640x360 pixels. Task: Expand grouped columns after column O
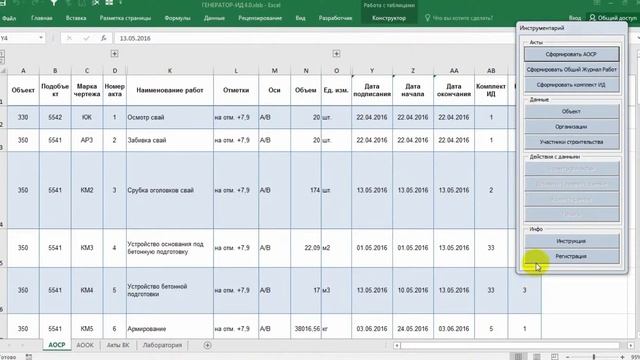(336, 53)
